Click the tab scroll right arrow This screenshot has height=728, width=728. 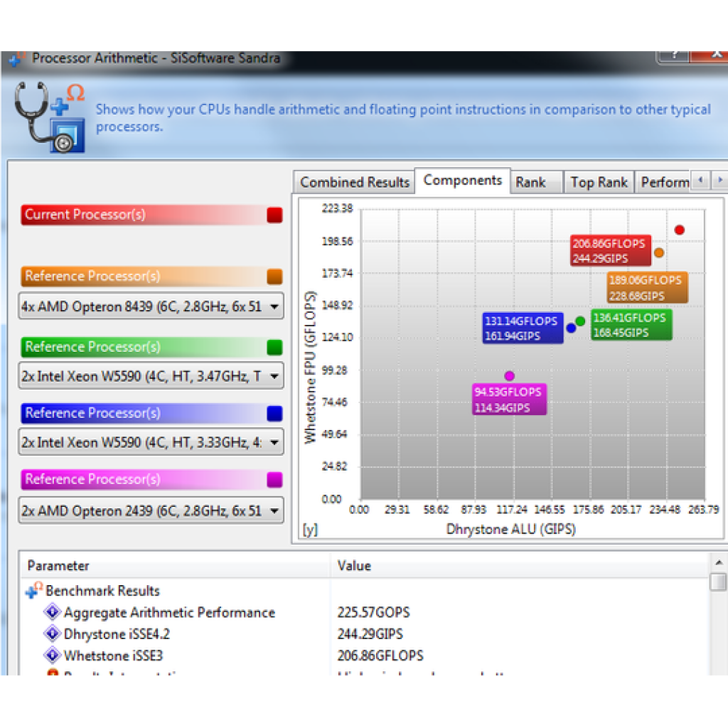[x=719, y=180]
